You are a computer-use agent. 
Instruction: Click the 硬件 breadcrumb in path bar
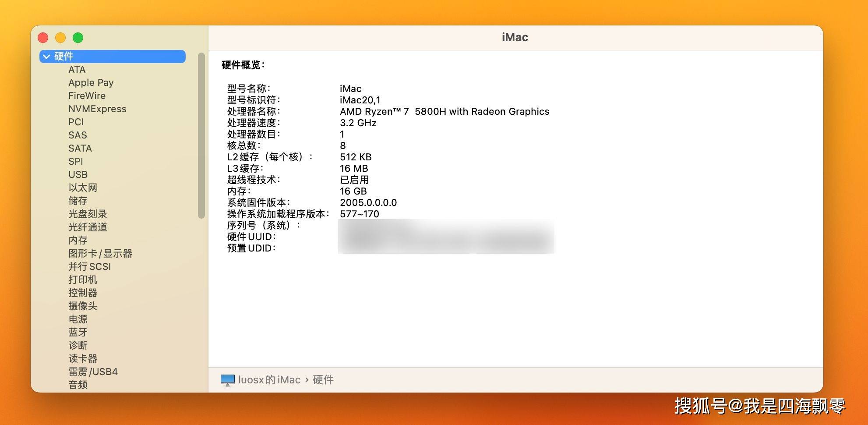point(323,380)
